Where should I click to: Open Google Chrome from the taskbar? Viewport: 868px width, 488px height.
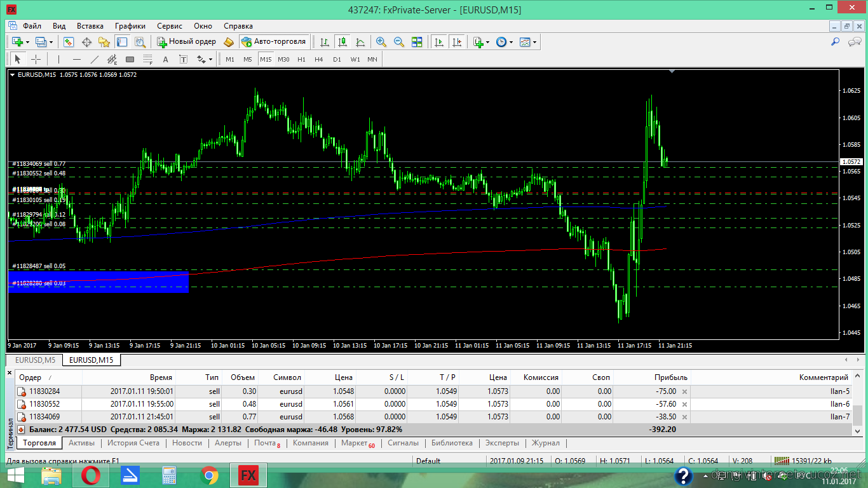tap(209, 475)
